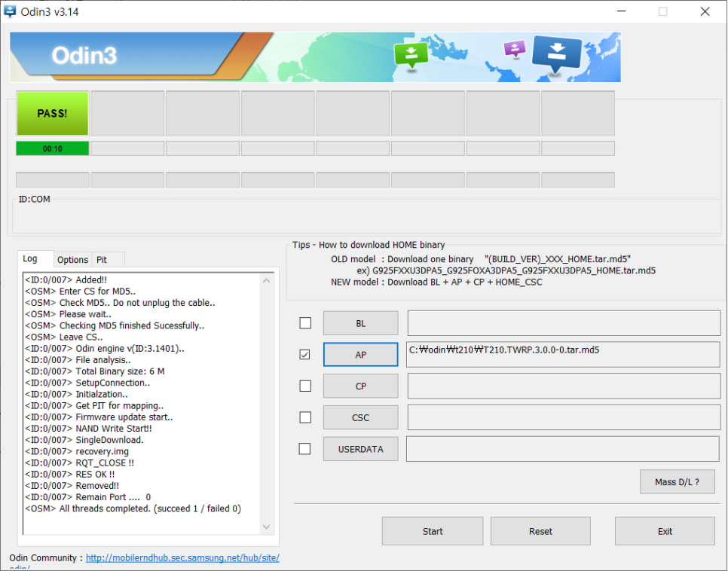Viewport: 728px width, 571px height.
Task: Click log line 'Odin engine v(ID:3.1401)..'
Action: (105, 349)
